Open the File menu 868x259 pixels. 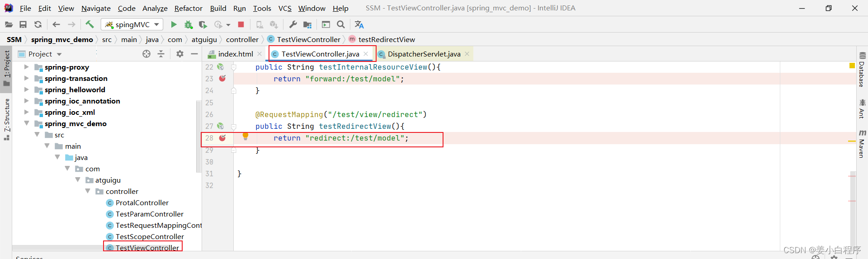25,8
